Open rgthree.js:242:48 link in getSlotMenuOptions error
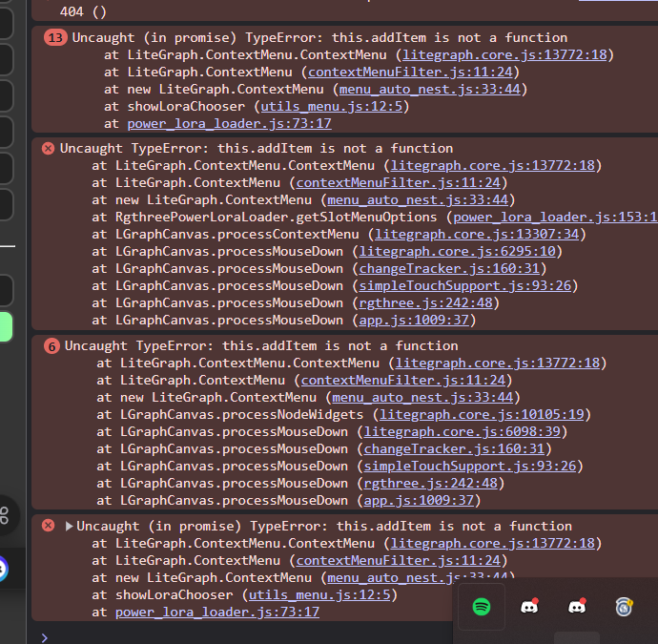 coord(425,303)
